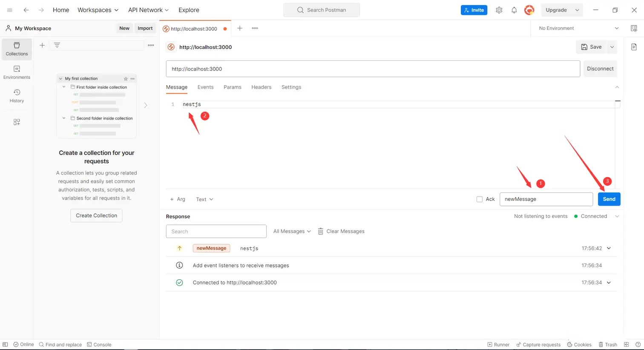Switch to the Headers tab
Viewport: 644px width, 350px height.
tap(261, 87)
